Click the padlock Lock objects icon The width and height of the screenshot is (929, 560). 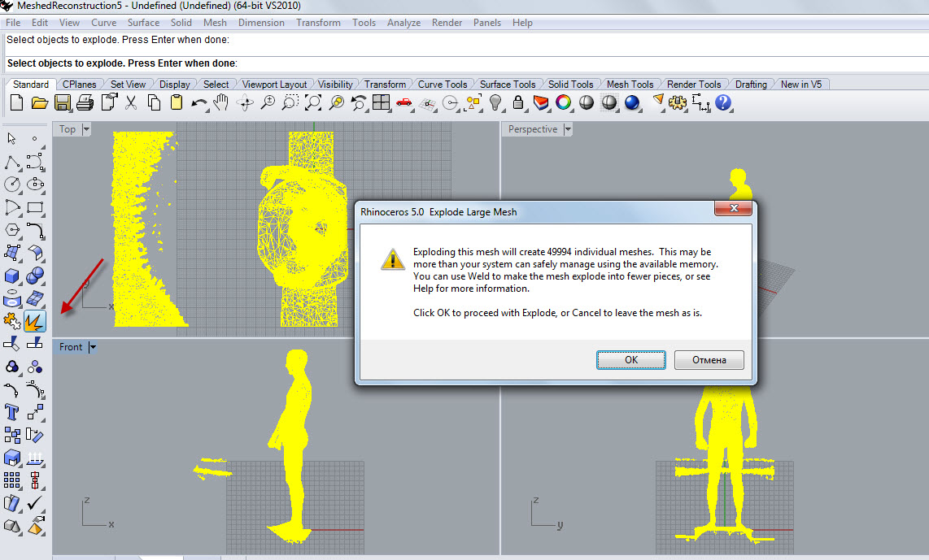pyautogui.click(x=518, y=103)
